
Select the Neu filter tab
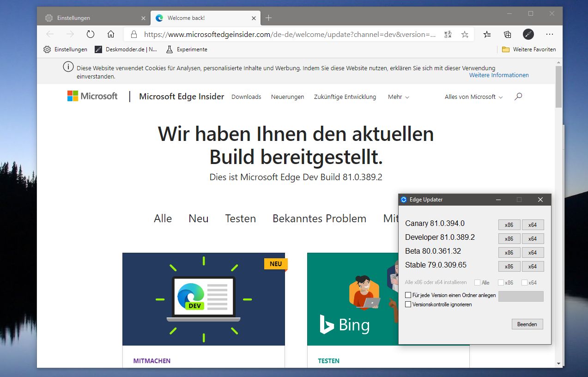[199, 219]
